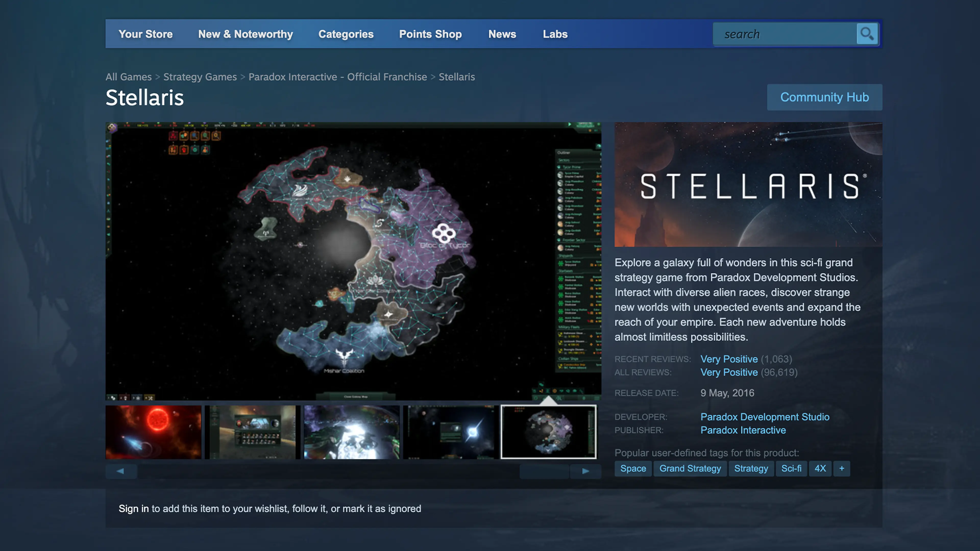Click the thumbnail strip scrollbar handle

click(x=544, y=471)
